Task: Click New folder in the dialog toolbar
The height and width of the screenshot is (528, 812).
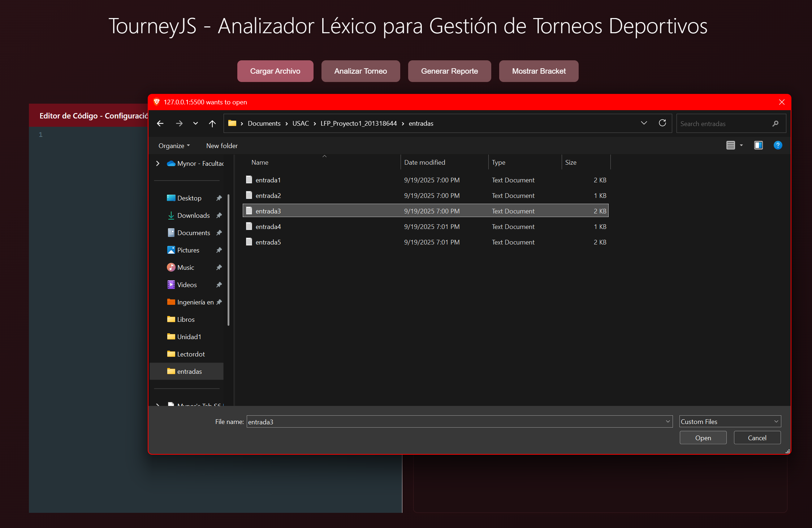Action: 222,146
